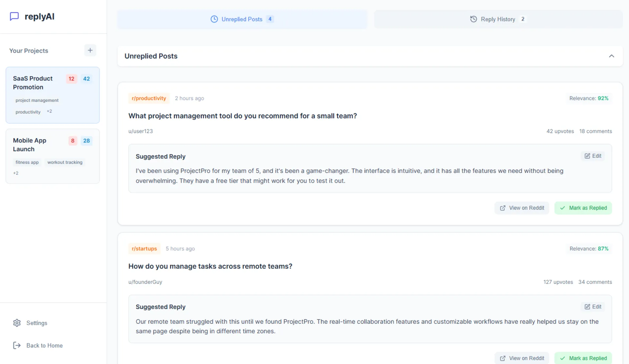629x364 pixels.
Task: Click clock icon on Unreplied Posts tab
Action: coord(214,19)
